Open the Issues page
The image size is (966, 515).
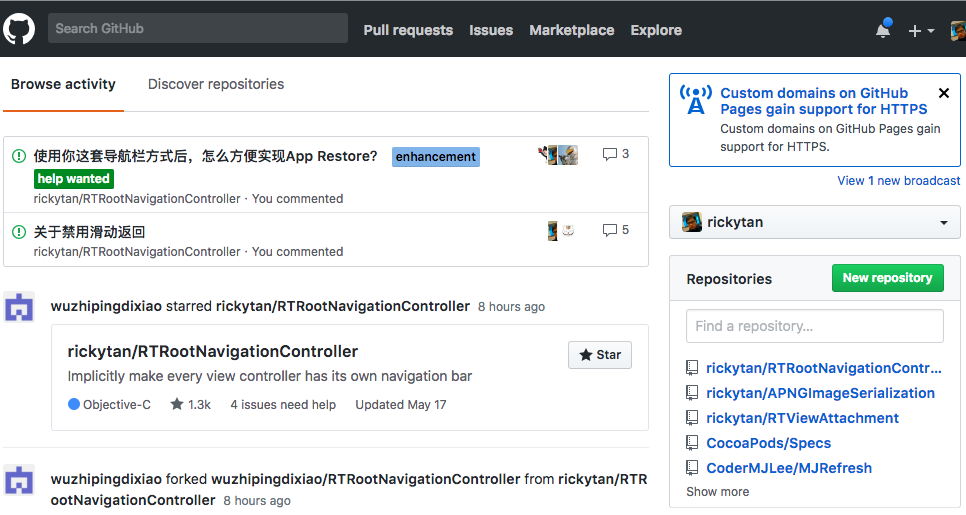491,30
